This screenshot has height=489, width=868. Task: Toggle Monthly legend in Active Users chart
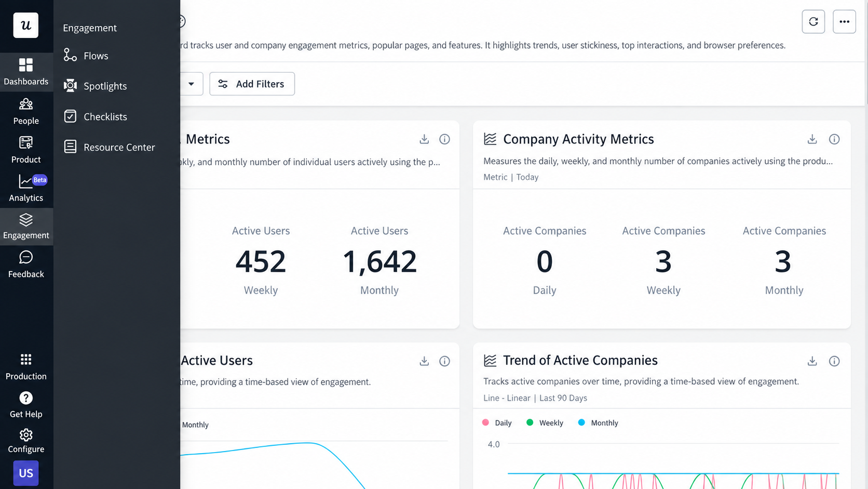(x=195, y=425)
